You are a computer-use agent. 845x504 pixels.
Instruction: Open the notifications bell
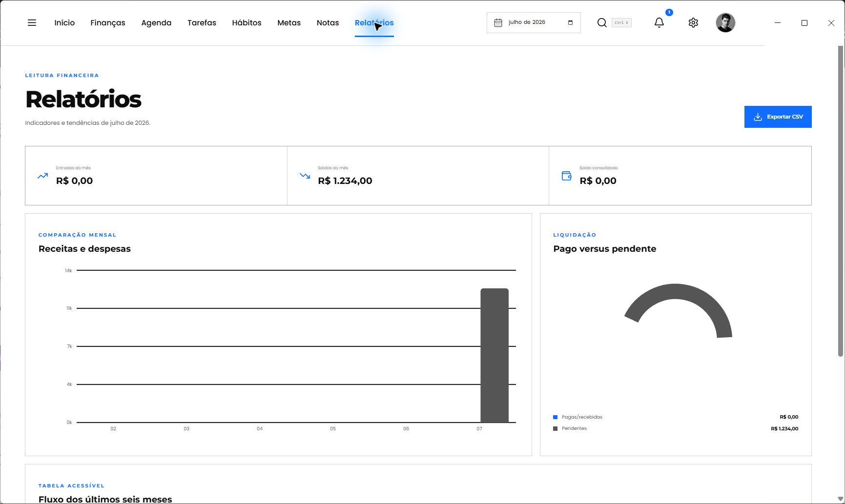[x=659, y=23]
